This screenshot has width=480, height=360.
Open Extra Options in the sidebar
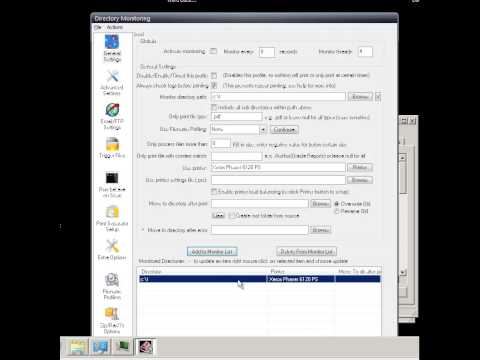coord(112,250)
